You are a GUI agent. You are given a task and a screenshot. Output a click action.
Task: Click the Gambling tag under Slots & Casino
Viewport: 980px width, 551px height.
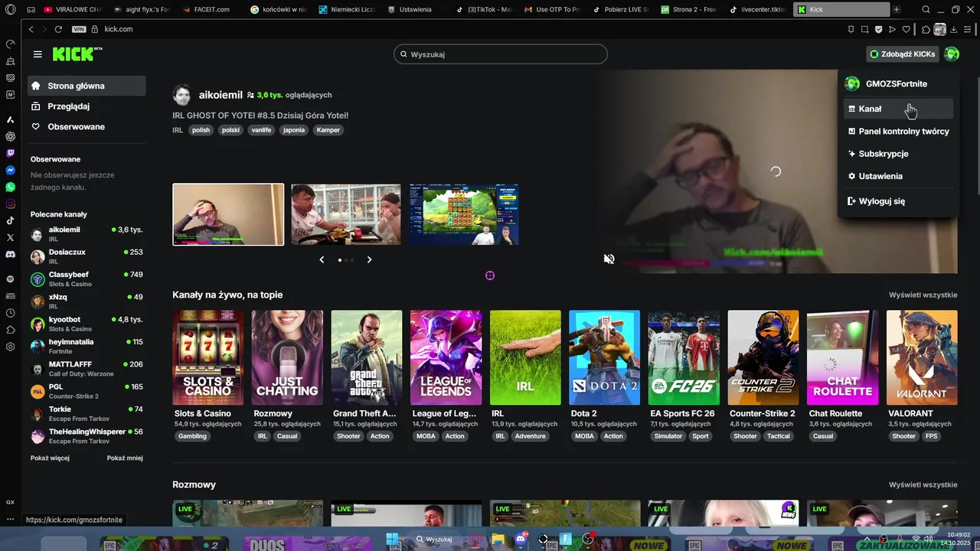coord(192,436)
